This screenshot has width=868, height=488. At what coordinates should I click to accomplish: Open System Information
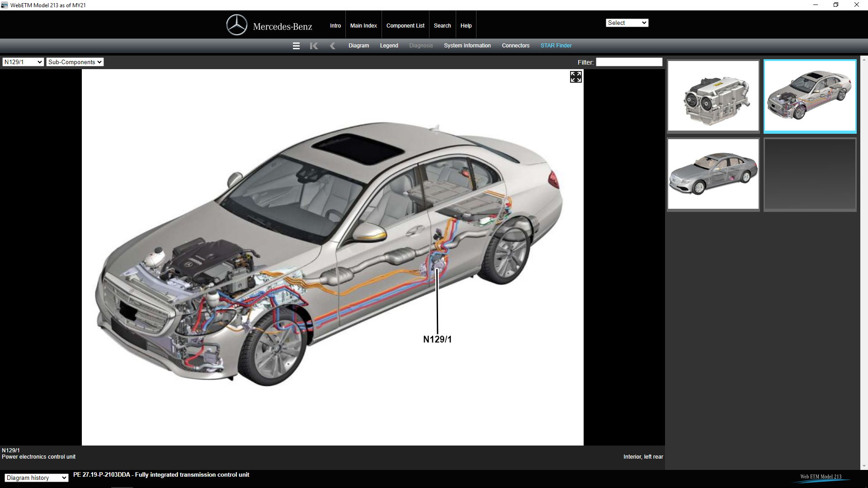click(467, 46)
